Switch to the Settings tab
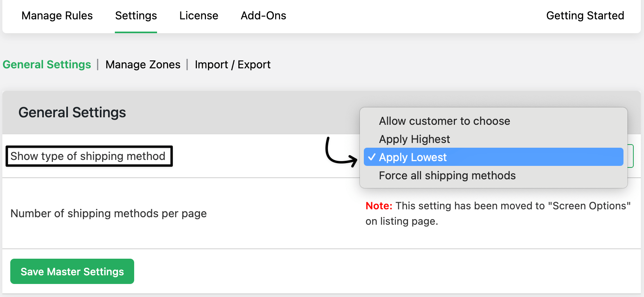The height and width of the screenshot is (297, 644). coord(136,16)
